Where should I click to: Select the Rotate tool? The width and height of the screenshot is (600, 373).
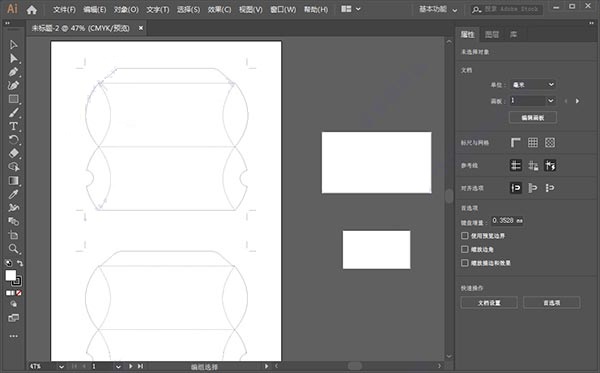tap(13, 140)
